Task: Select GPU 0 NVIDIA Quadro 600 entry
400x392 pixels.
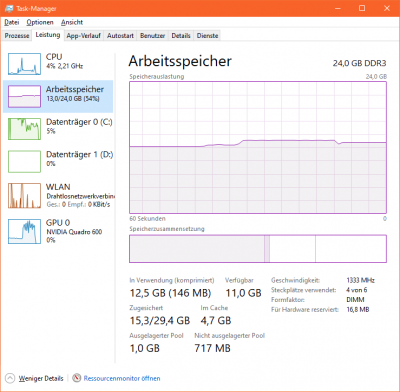Action: click(x=58, y=231)
